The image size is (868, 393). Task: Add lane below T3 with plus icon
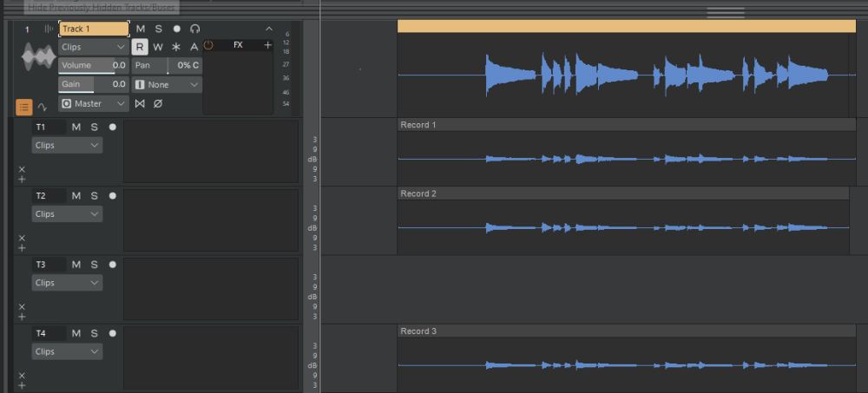[22, 317]
